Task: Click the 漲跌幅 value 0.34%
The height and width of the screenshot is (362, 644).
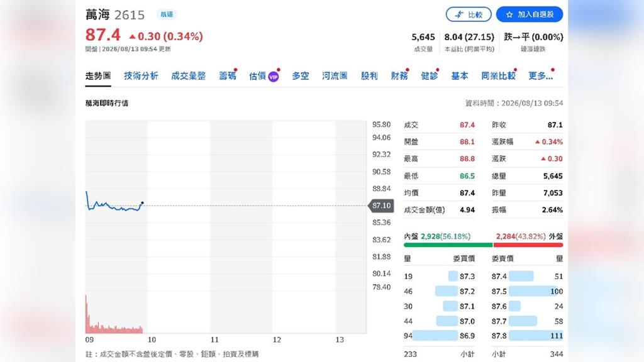Action: [x=549, y=141]
